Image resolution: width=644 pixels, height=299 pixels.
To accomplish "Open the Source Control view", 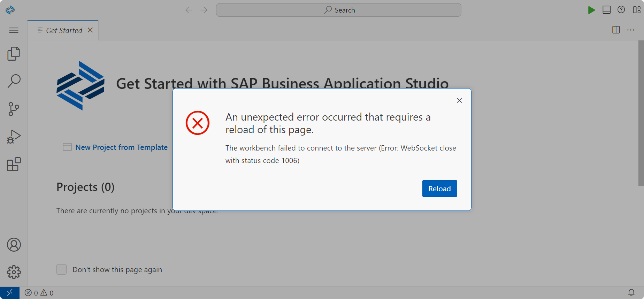I will pos(14,109).
